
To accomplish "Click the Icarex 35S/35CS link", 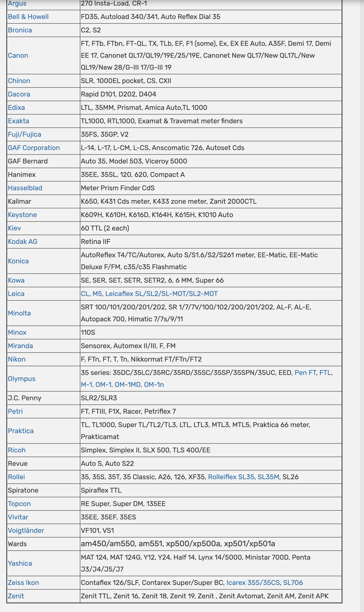I will pos(253,583).
